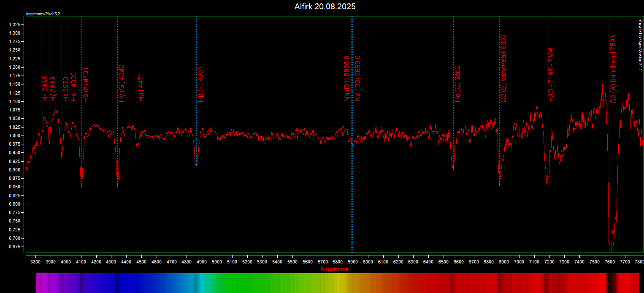Click the "Hβ (F) 4861" label
The width and height of the screenshot is (644, 293).
point(200,84)
